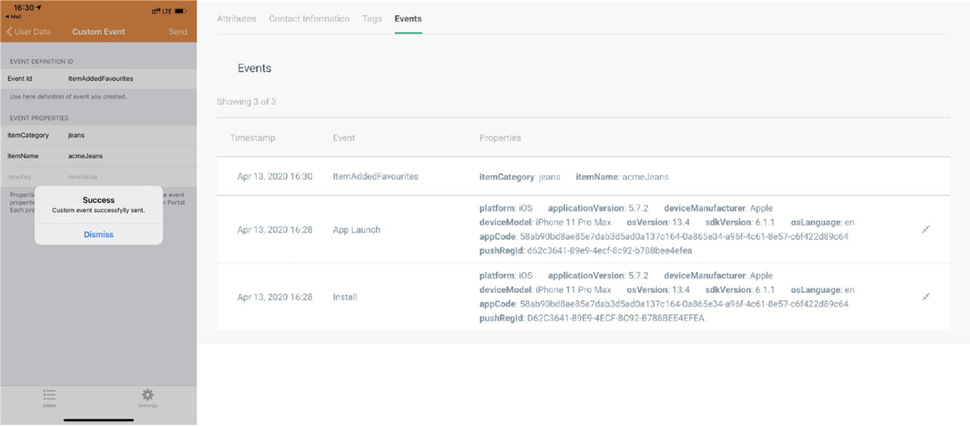Dismiss the Success alert
The image size is (970, 427).
[98, 234]
